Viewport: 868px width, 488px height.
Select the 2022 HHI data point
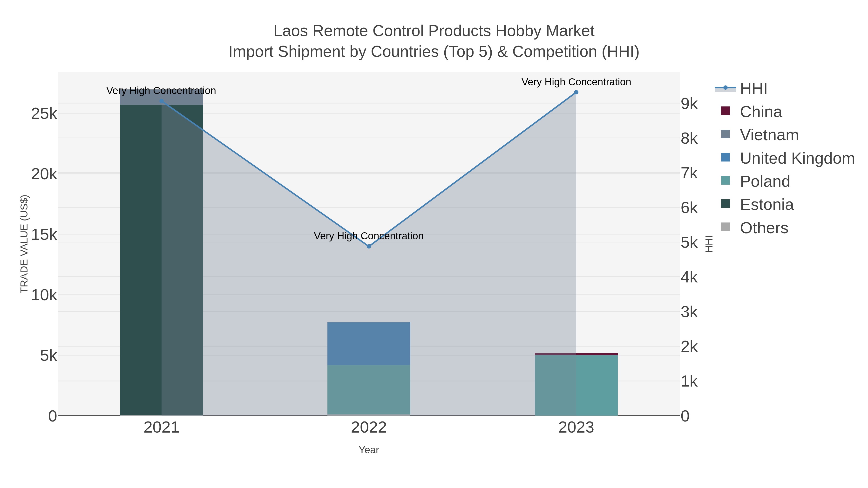pyautogui.click(x=369, y=247)
